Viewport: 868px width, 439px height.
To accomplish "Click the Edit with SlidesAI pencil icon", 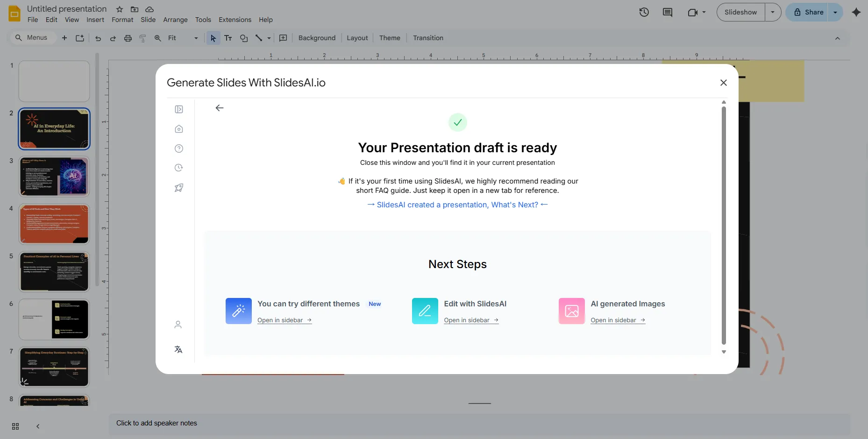I will pos(425,311).
